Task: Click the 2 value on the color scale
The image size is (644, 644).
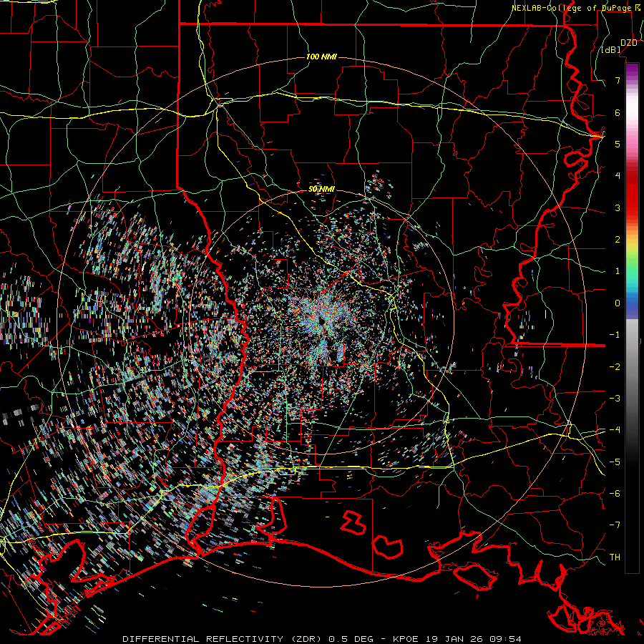Action: (618, 240)
